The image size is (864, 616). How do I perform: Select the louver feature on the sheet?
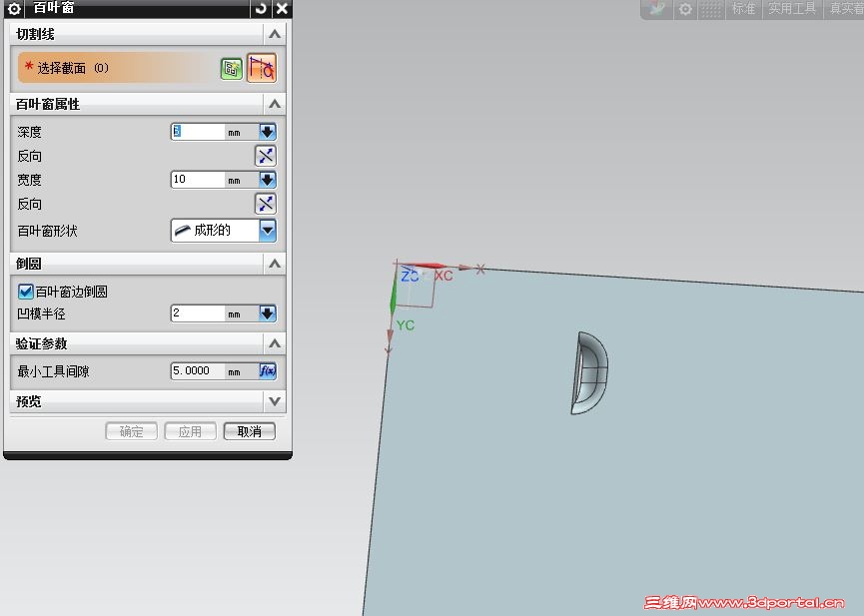click(589, 372)
